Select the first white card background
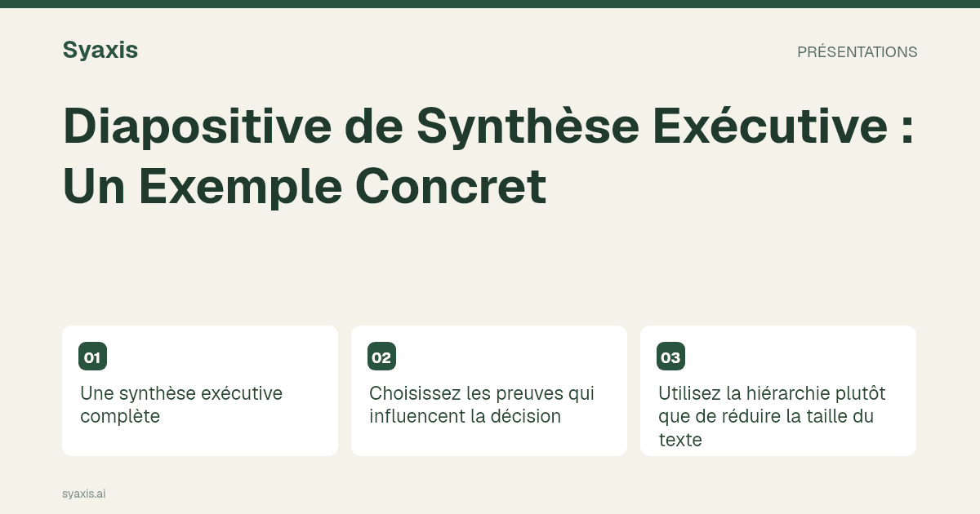Viewport: 980px width, 514px height. pos(200,391)
